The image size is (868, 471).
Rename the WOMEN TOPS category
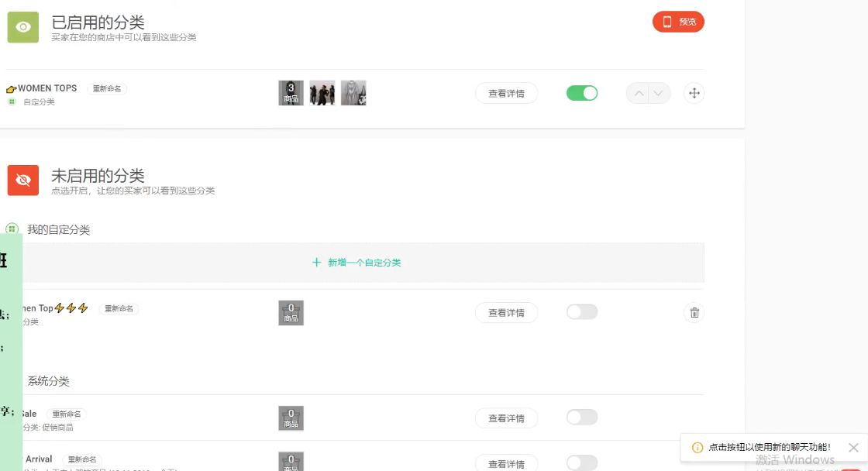(x=107, y=89)
